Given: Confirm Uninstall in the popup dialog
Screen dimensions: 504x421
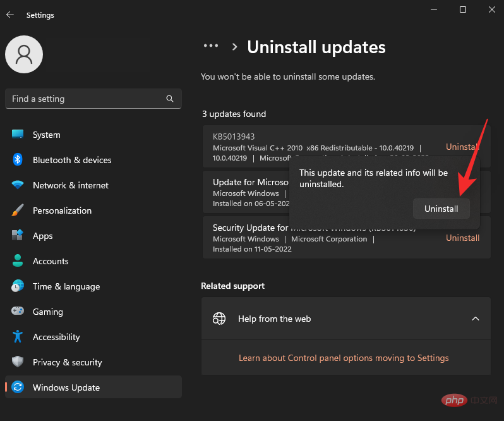Looking at the screenshot, I should [441, 209].
